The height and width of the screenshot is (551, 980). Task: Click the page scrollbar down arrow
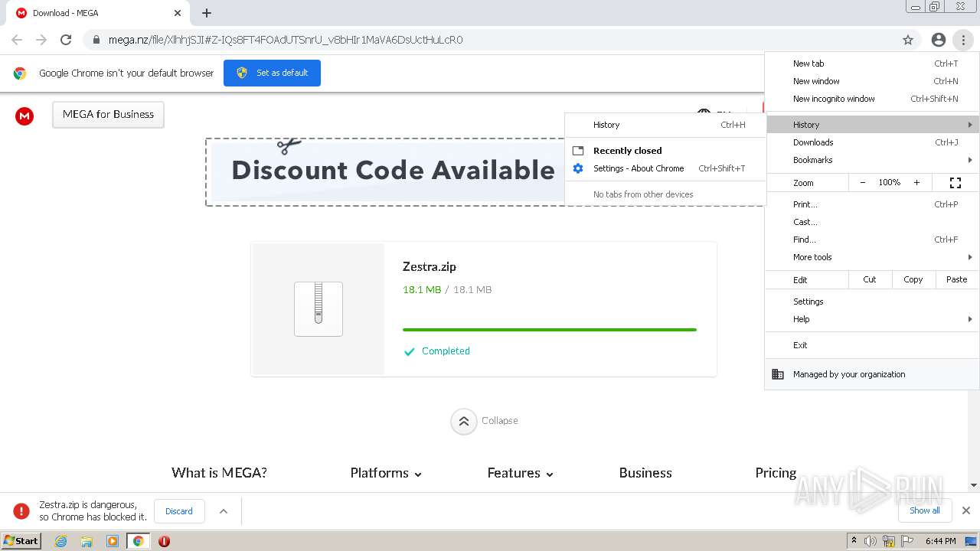(974, 485)
